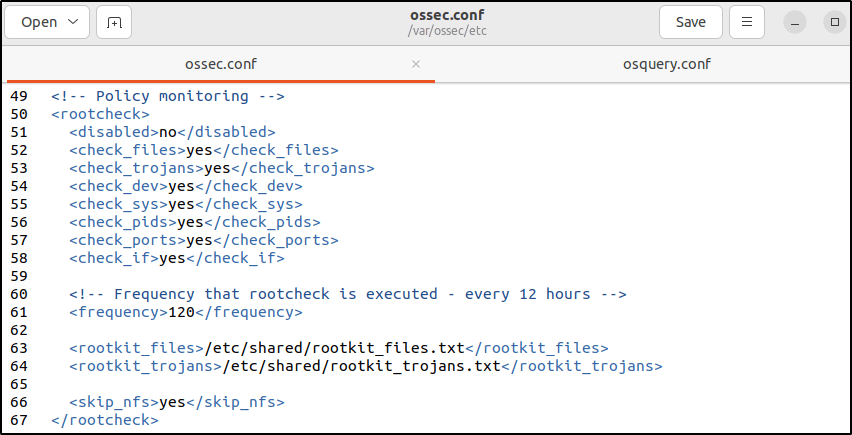Click the closing rootcheck tag on line 67
852x435 pixels.
click(x=104, y=420)
